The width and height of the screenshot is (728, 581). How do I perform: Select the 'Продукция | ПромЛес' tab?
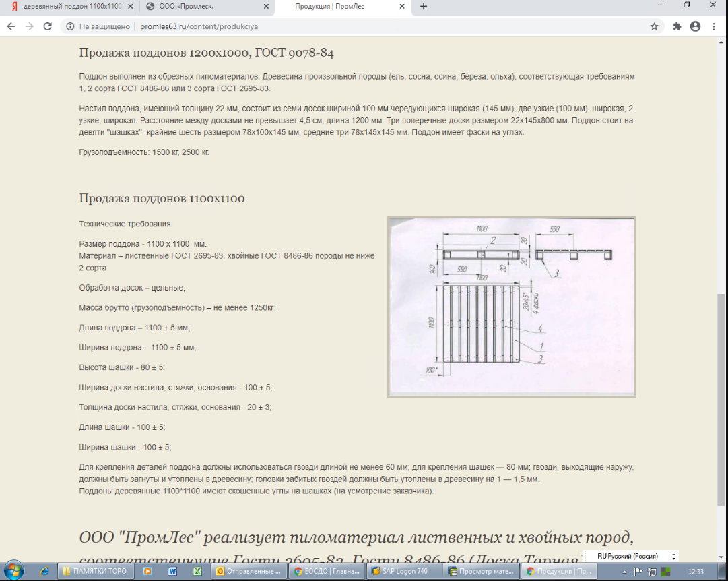pos(343,7)
